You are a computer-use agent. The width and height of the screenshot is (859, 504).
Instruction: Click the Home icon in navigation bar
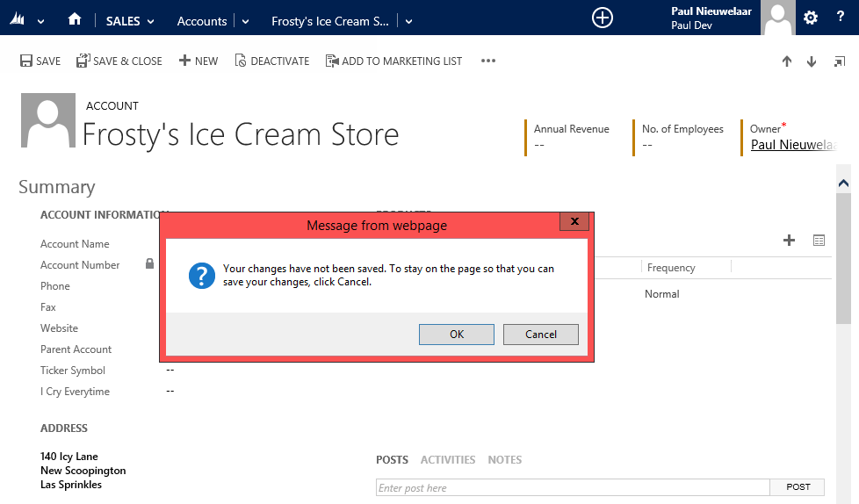[75, 19]
